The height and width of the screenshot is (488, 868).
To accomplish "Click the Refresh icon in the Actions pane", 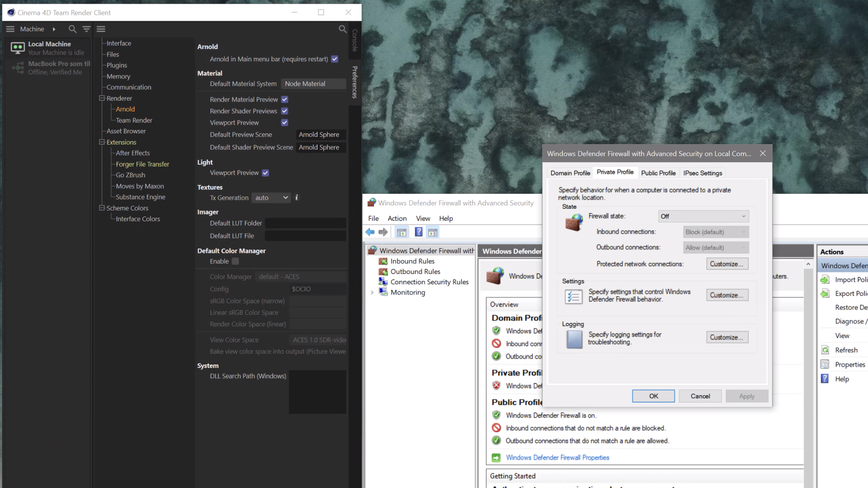I will pyautogui.click(x=825, y=349).
